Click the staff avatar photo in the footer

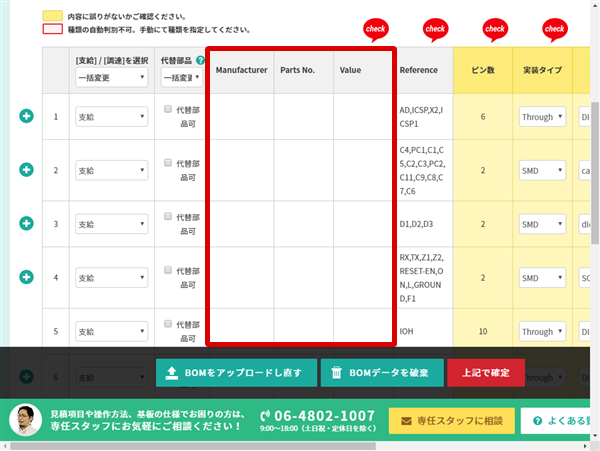point(25,420)
